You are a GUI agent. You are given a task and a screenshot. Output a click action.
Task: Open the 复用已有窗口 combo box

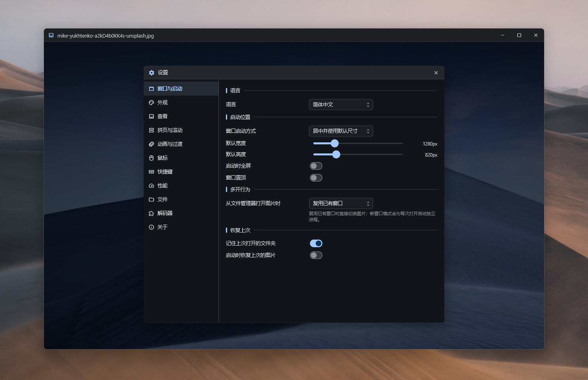(x=341, y=203)
